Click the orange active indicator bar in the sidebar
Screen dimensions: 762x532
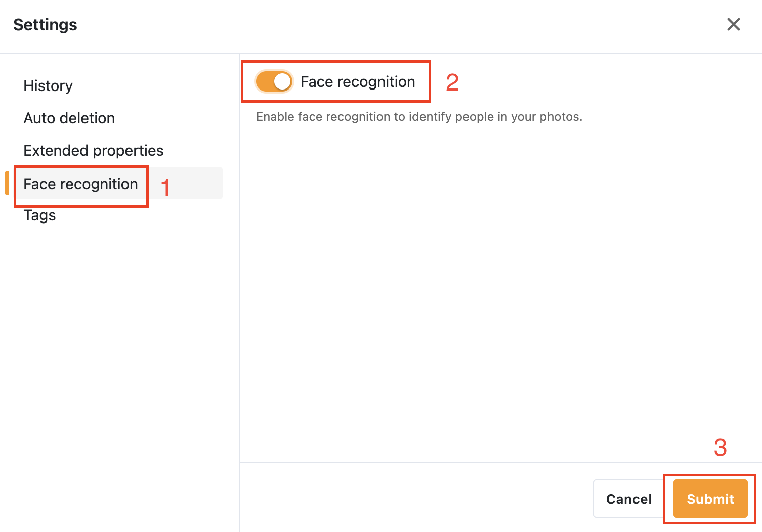point(7,183)
